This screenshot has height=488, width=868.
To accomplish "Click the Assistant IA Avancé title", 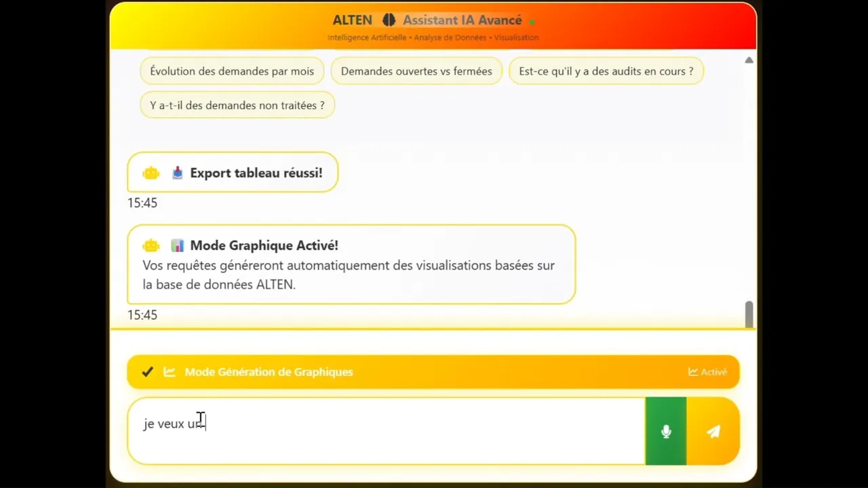I will tap(462, 20).
